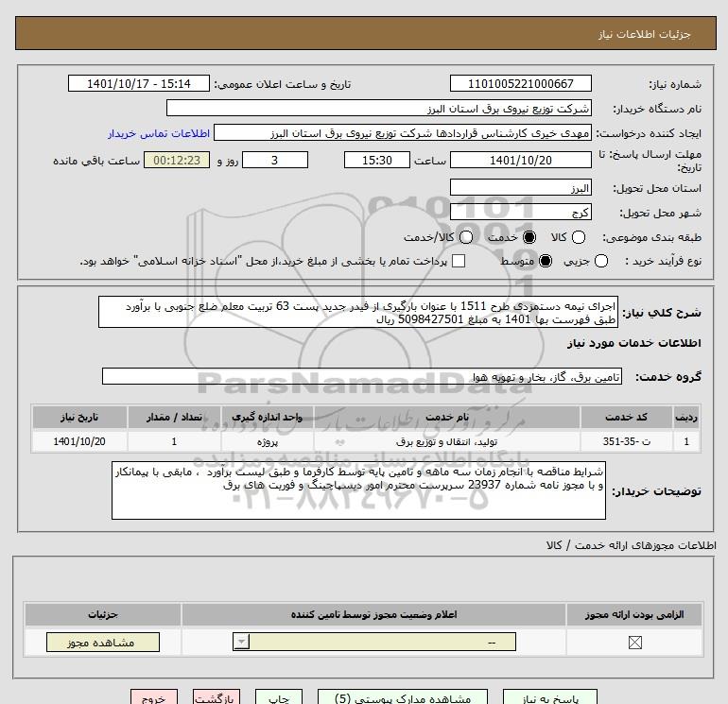
Task: Click the ردیف column header
Action: (x=686, y=417)
